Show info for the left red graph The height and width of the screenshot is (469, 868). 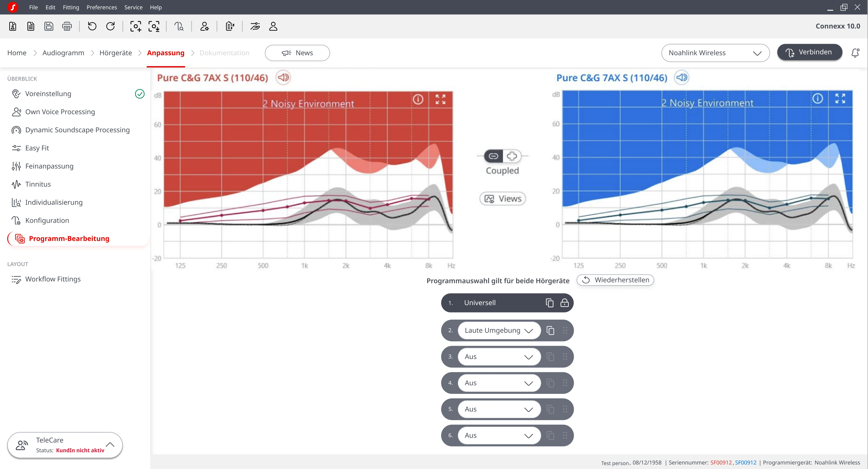tap(418, 99)
